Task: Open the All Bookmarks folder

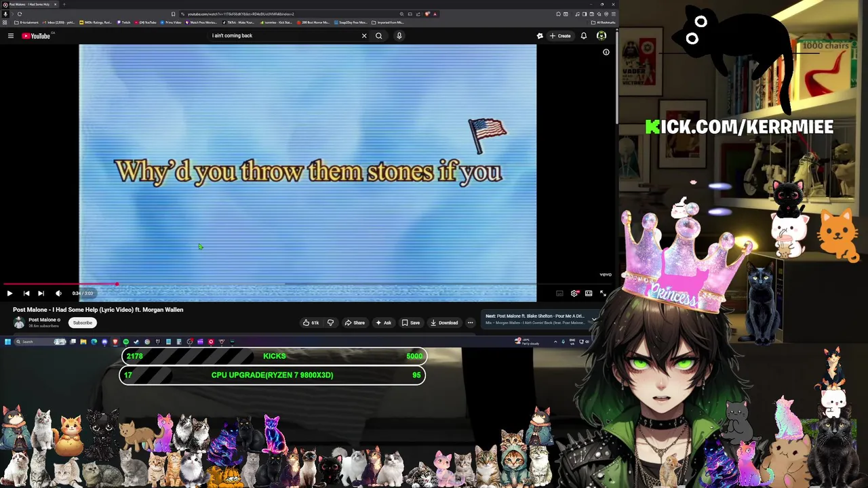Action: (x=603, y=22)
